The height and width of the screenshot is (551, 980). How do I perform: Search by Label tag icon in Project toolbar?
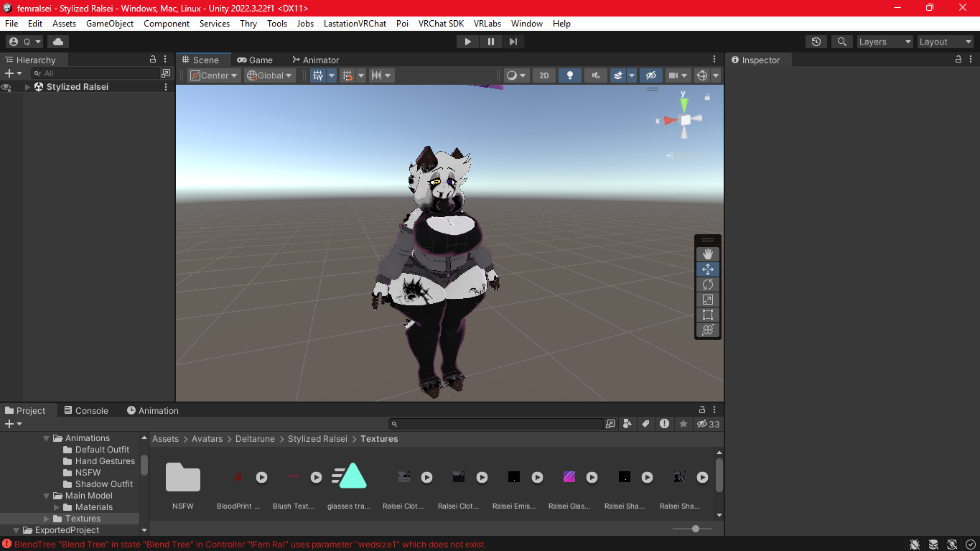click(645, 424)
